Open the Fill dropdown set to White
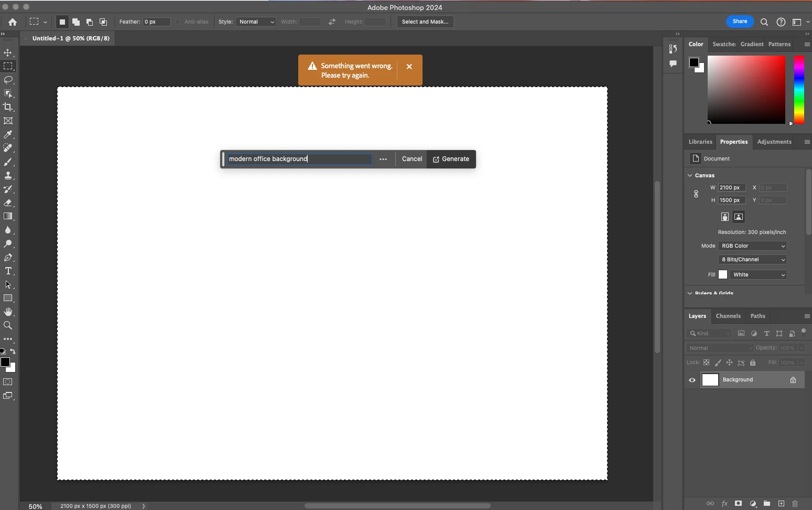The width and height of the screenshot is (812, 510). click(x=758, y=275)
